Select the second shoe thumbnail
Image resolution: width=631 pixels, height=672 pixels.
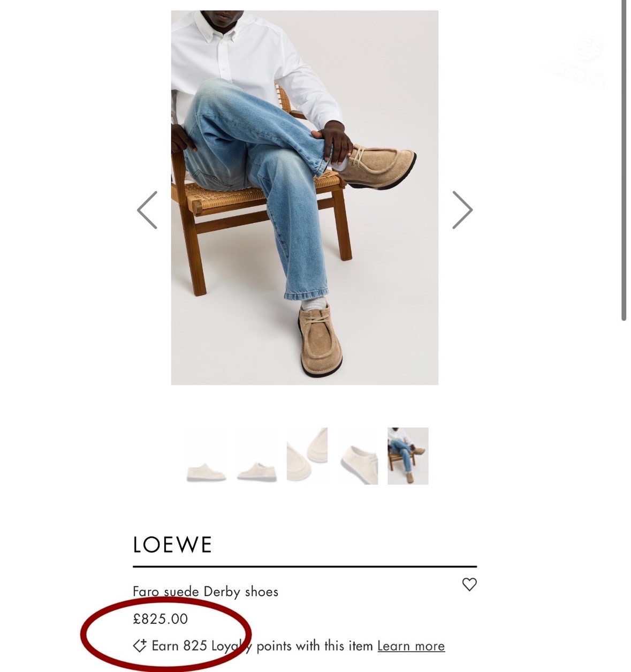pyautogui.click(x=256, y=456)
